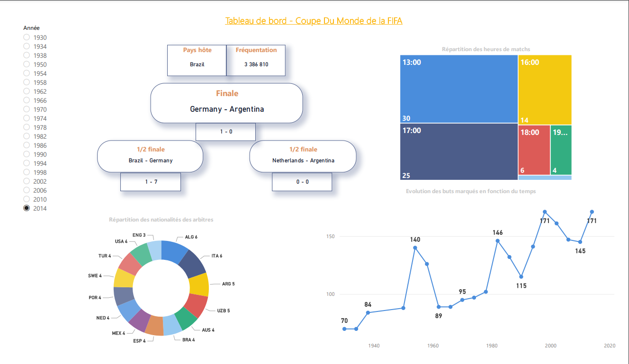Select the red 18:00 treemap tile
The image size is (629, 364).
coord(534,150)
